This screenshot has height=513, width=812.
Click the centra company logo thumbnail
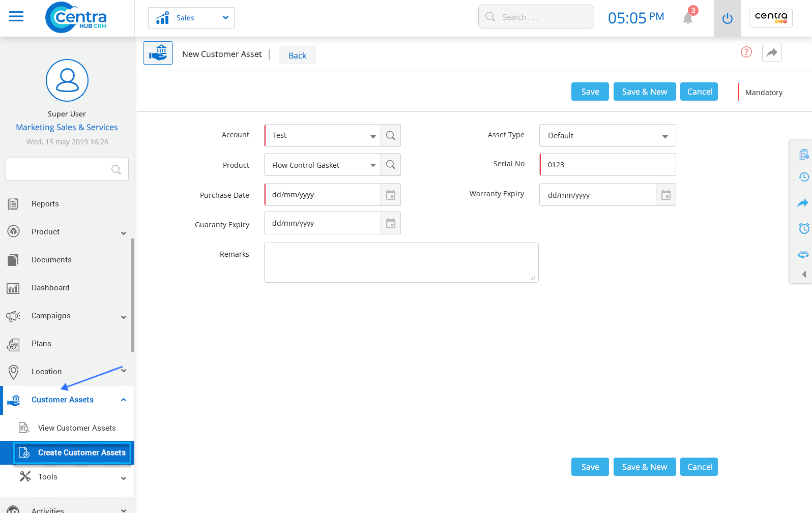771,18
